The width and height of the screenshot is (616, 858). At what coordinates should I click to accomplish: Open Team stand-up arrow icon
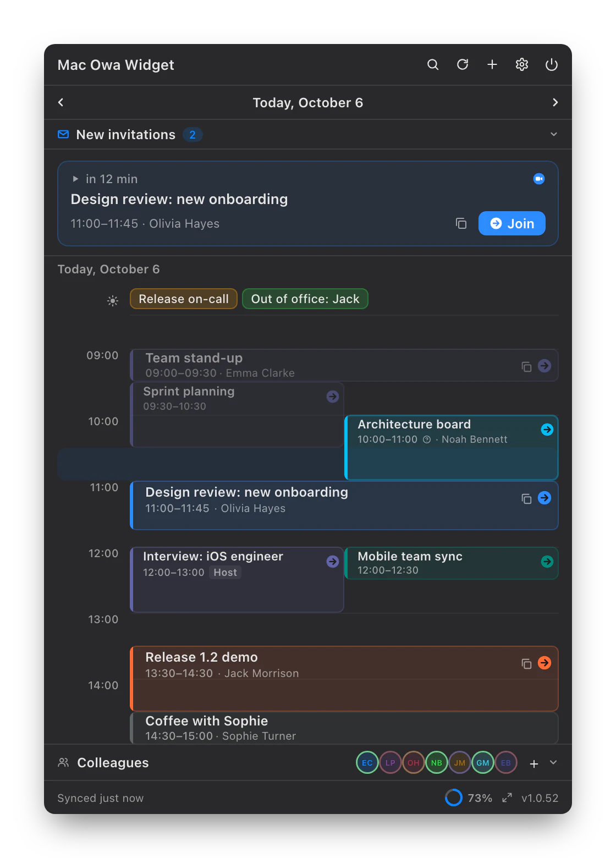pos(544,366)
